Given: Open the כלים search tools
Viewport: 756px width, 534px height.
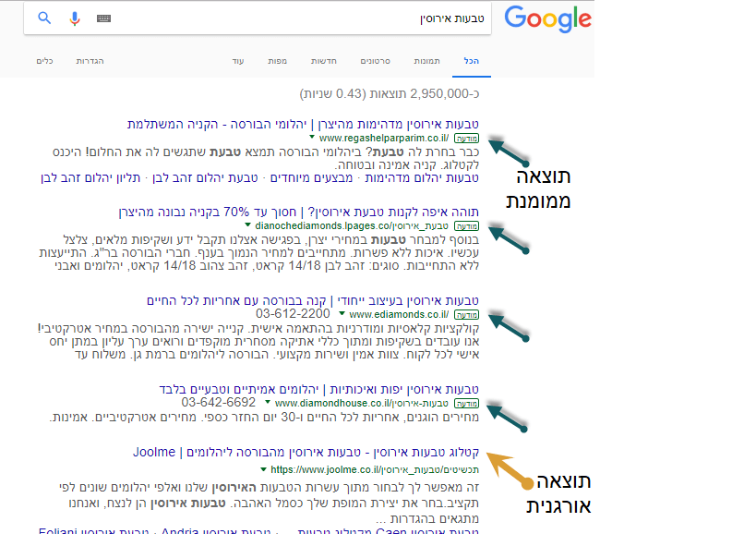Looking at the screenshot, I should click(45, 61).
